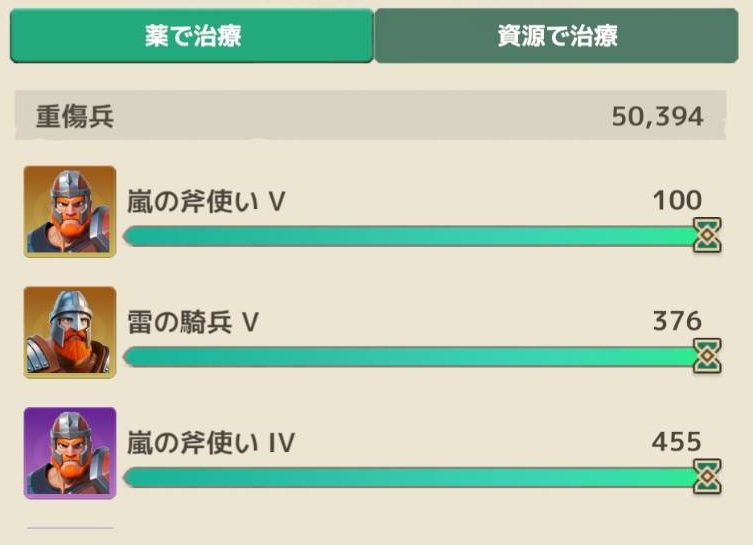This screenshot has width=753, height=545.
Task: Click the hourglass handle for 嵐の斧使い IV
Action: [x=708, y=477]
